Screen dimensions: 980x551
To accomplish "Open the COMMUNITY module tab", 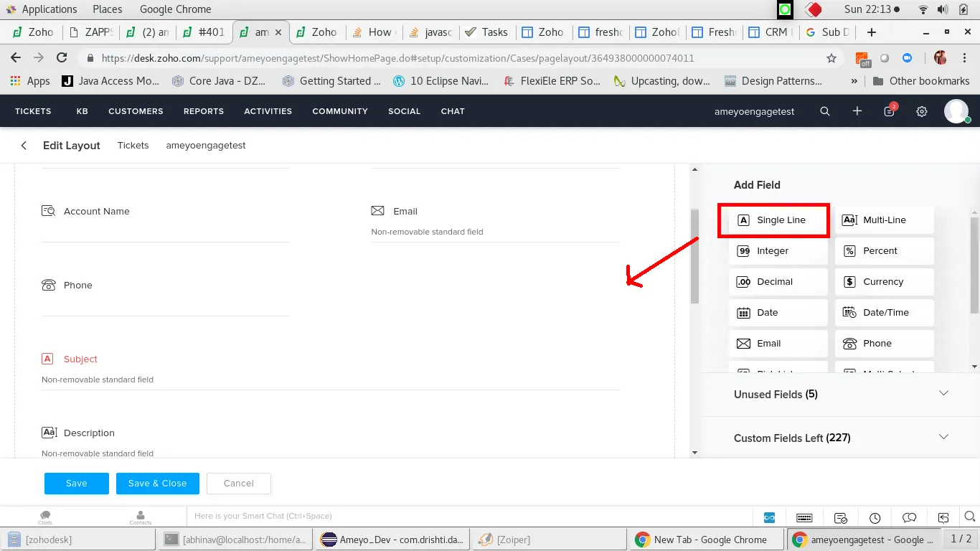I will [x=340, y=111].
